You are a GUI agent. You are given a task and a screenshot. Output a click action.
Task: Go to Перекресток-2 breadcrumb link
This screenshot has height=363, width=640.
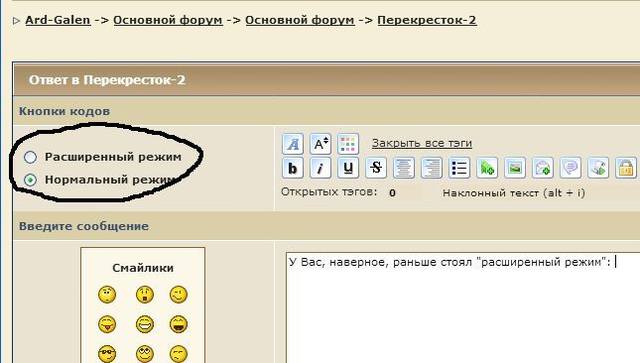pyautogui.click(x=427, y=20)
